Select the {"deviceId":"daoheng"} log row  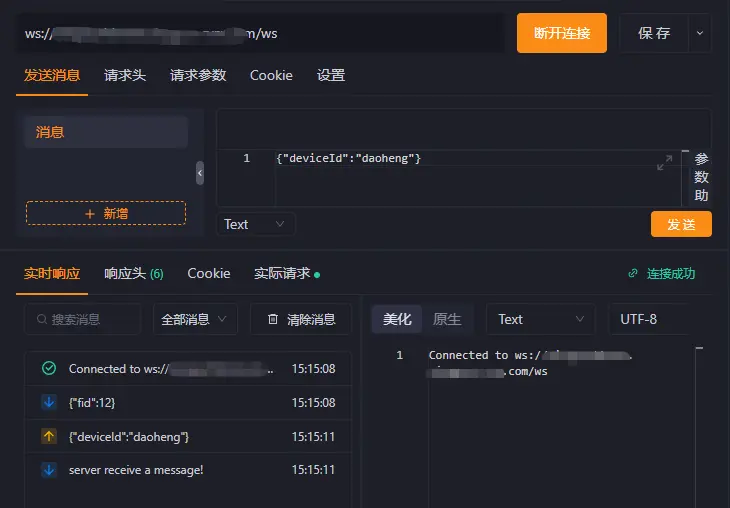click(x=188, y=436)
